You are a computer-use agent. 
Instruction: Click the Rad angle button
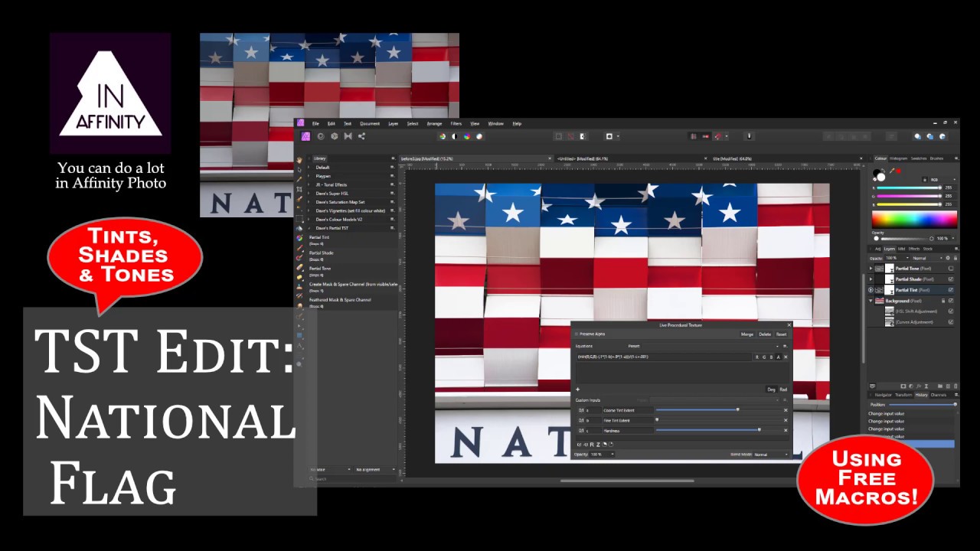[x=783, y=390]
